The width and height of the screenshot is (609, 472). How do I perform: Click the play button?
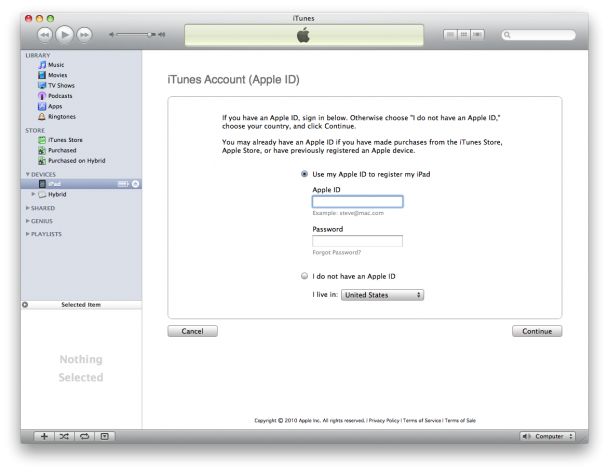point(64,35)
